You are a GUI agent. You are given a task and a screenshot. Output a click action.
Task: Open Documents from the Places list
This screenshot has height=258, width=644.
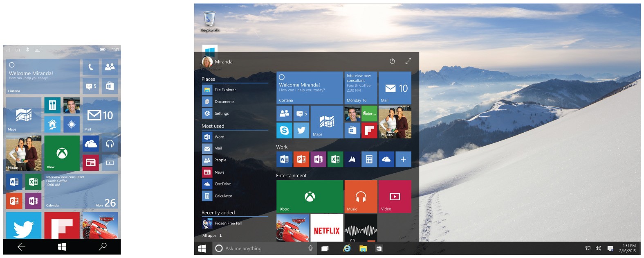tap(235, 102)
